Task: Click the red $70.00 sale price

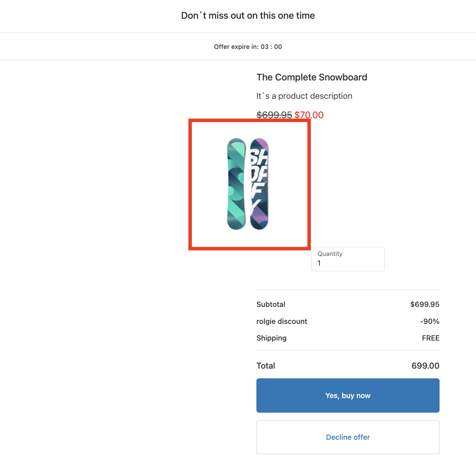Action: [309, 115]
